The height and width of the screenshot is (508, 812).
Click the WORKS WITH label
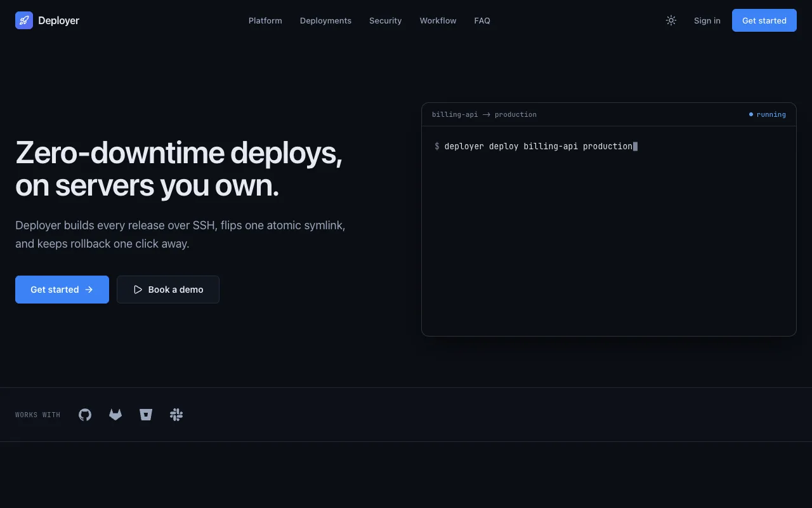[x=37, y=415]
